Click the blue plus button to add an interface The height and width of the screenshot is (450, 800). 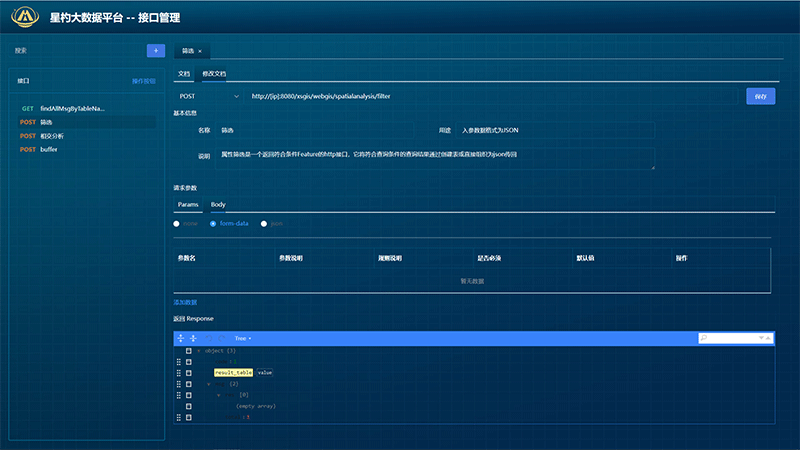(155, 50)
